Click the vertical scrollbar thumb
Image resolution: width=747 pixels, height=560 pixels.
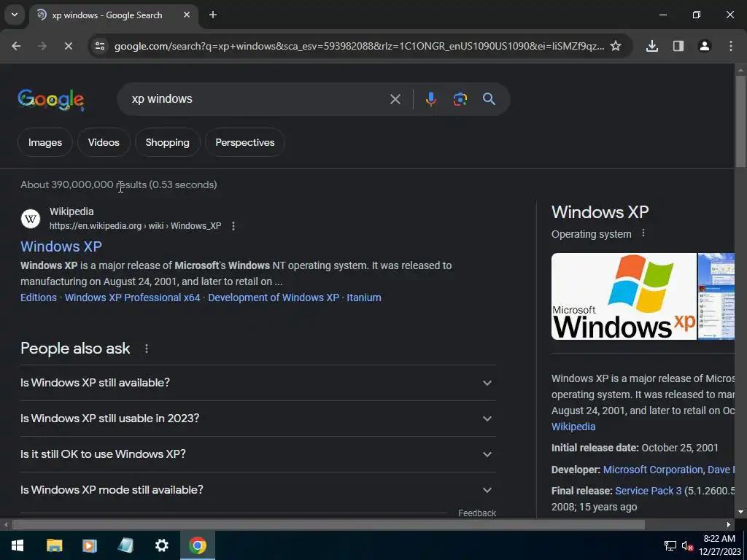point(740,122)
